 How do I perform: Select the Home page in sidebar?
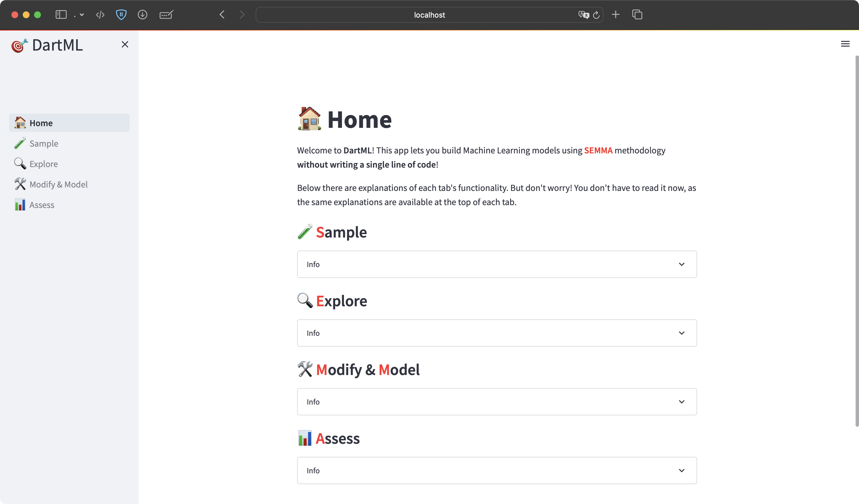click(69, 123)
